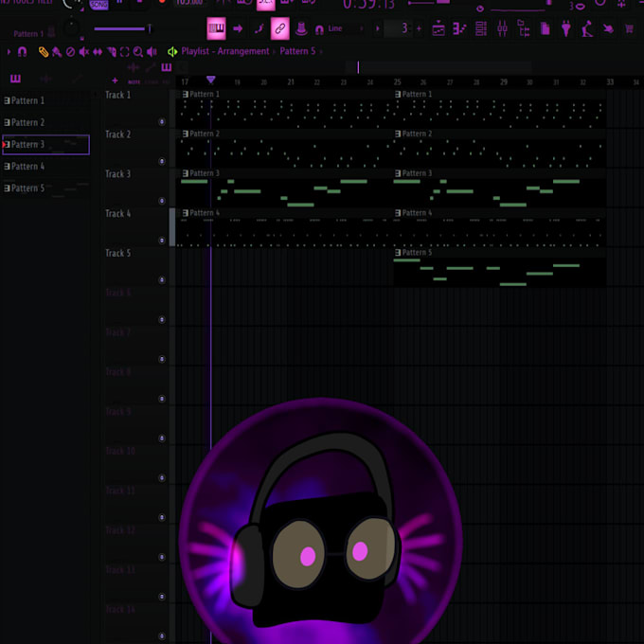Select the Slice tool
This screenshot has width=644, height=644.
click(111, 52)
